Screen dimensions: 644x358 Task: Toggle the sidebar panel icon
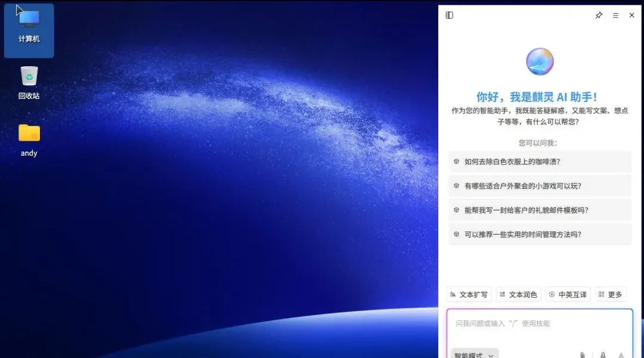[x=450, y=15]
